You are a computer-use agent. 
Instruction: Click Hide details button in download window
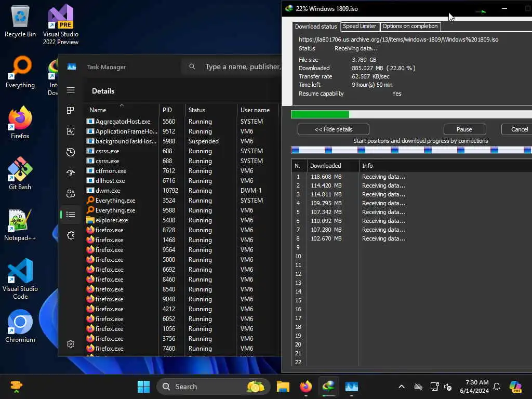click(x=334, y=129)
